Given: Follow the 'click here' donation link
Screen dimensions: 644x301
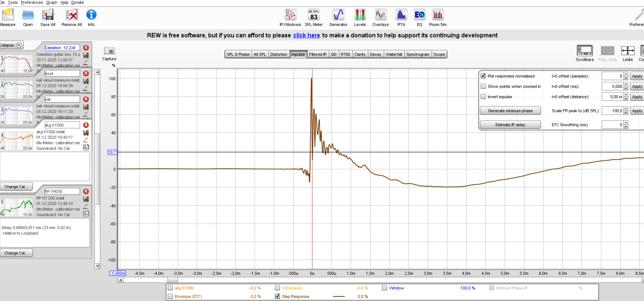Looking at the screenshot, I should click(307, 35).
